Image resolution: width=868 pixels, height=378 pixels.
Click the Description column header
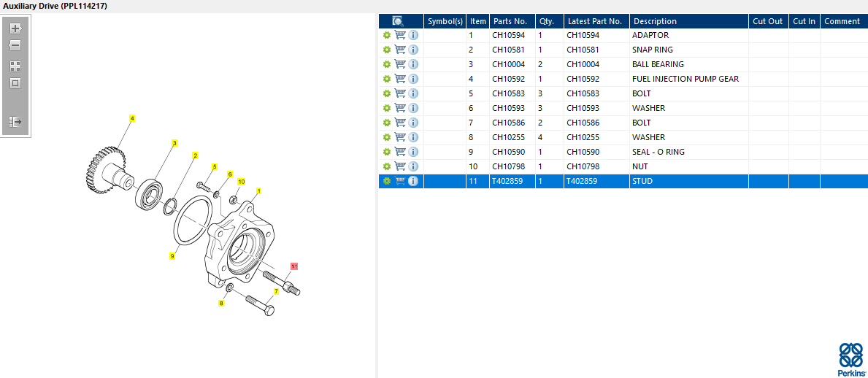coord(655,21)
